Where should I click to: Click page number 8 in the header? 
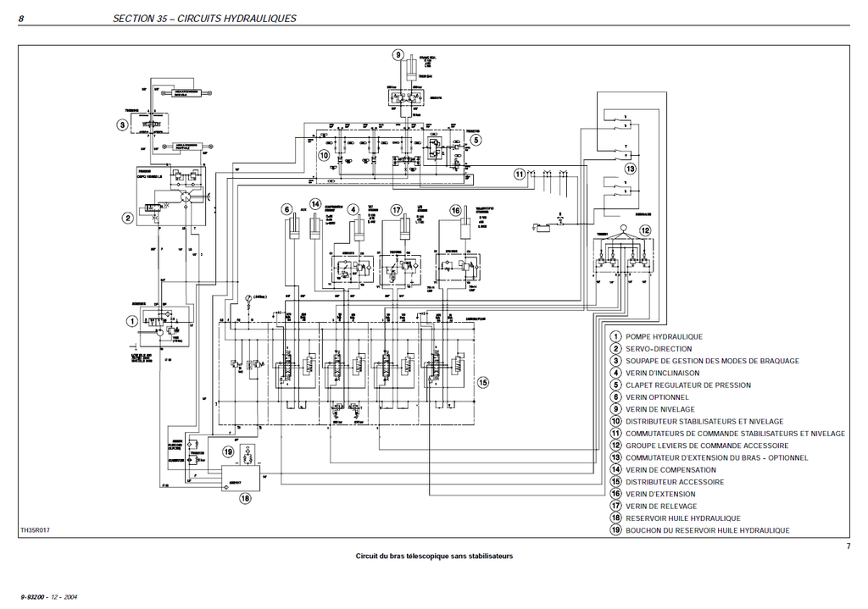[x=21, y=19]
